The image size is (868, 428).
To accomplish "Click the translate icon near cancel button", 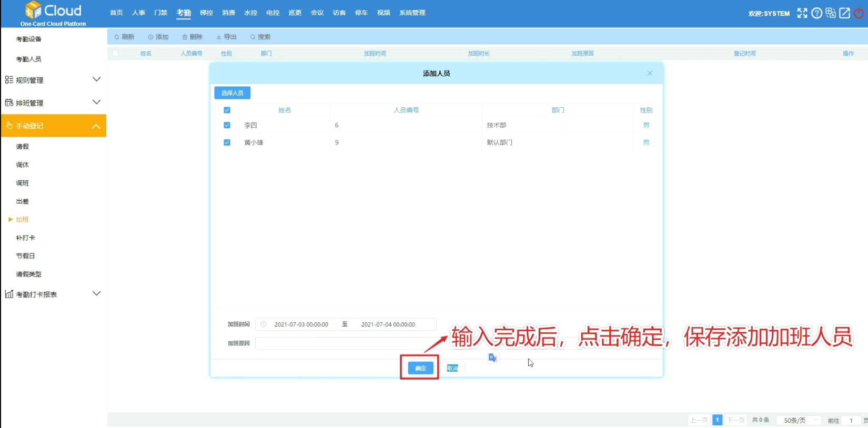I will click(492, 358).
